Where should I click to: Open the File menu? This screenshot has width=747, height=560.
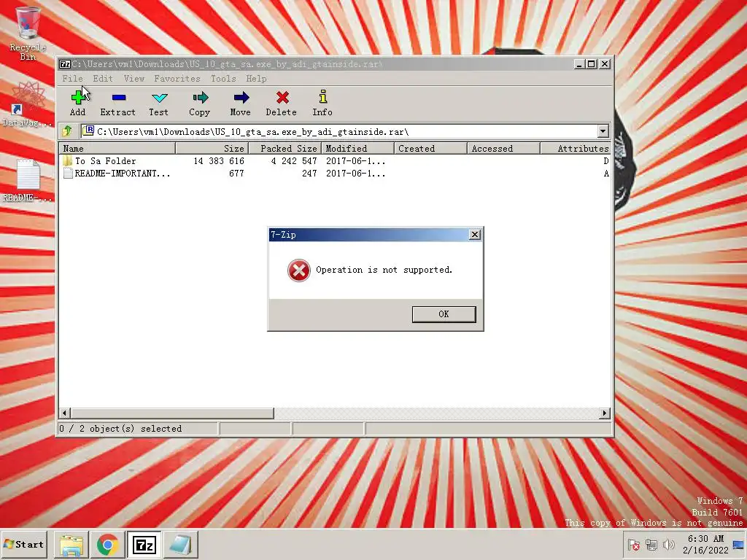click(72, 79)
